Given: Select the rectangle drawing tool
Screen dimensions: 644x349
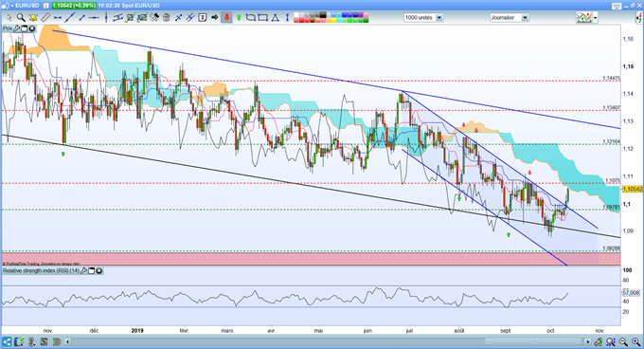Looking at the screenshot, I should (x=262, y=18).
